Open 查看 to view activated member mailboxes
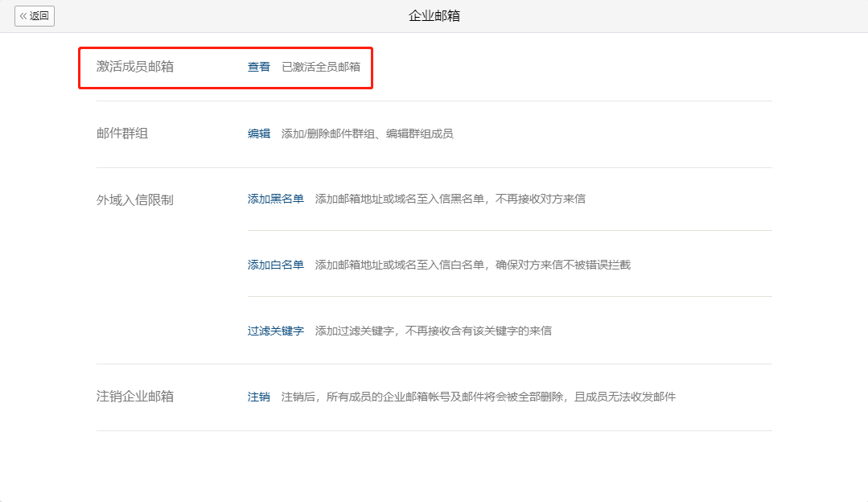Viewport: 868px width, 502px height. 258,67
